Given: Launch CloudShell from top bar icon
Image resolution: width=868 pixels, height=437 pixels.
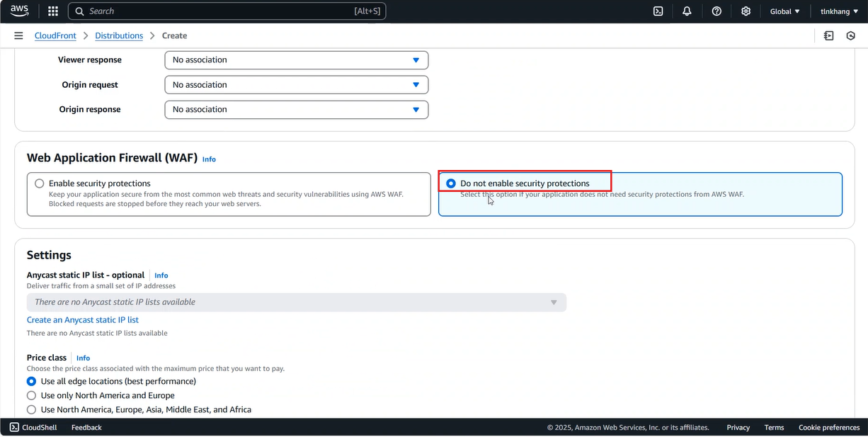Looking at the screenshot, I should pos(658,11).
